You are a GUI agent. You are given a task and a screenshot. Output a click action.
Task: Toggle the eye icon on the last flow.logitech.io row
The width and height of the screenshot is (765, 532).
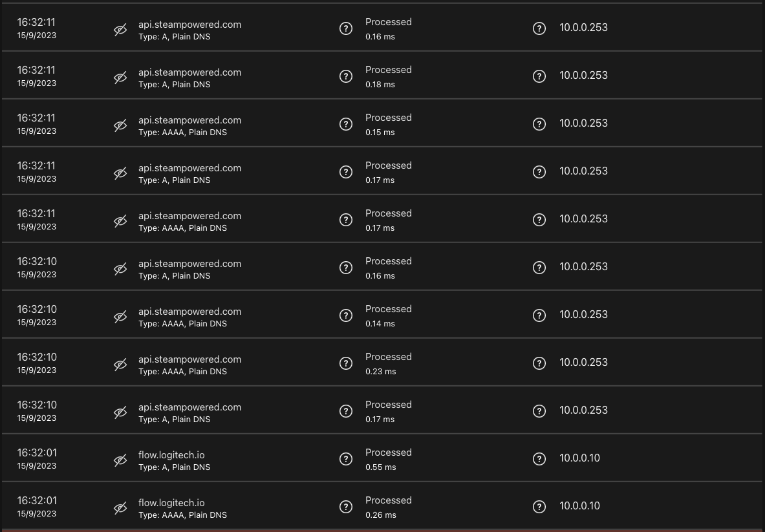120,507
